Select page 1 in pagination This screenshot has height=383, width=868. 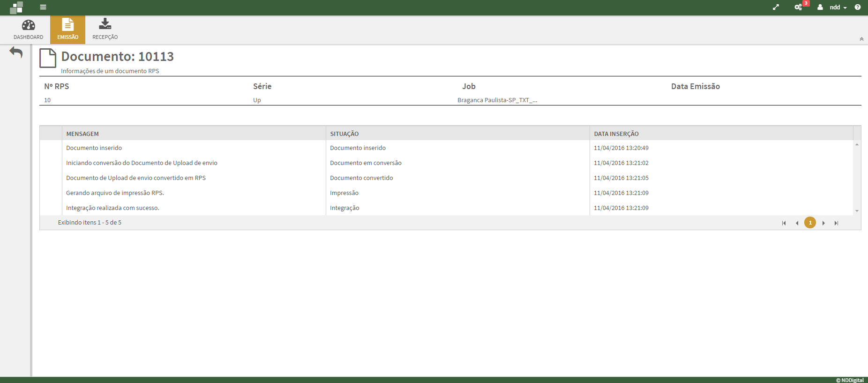810,223
